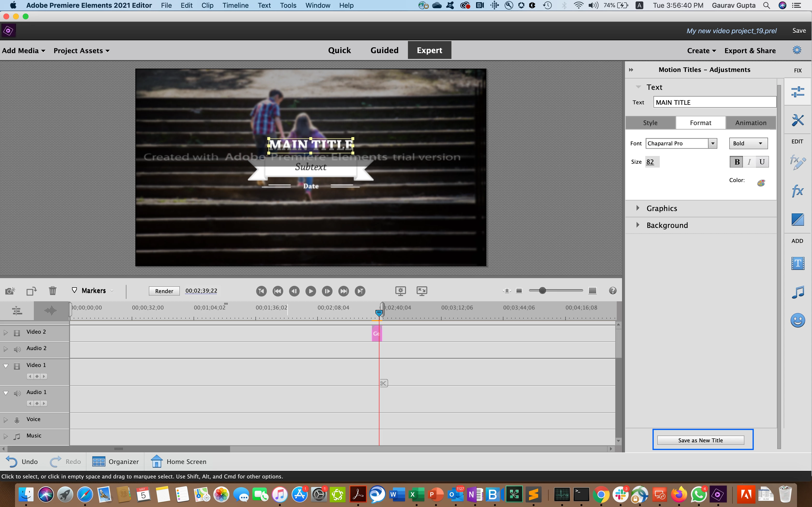This screenshot has height=507, width=812.
Task: Open the Effects fx icon
Action: click(x=797, y=191)
